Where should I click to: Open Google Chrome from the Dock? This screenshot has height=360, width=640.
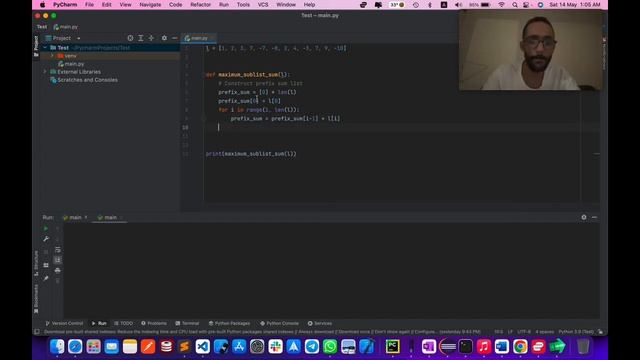(520, 347)
